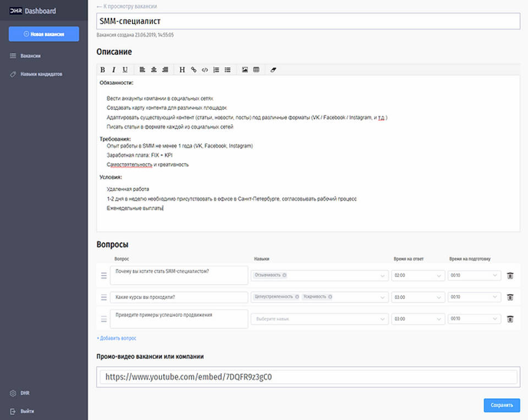Open skills dropdown for first question
Image resolution: width=528 pixels, height=420 pixels.
pyautogui.click(x=320, y=275)
